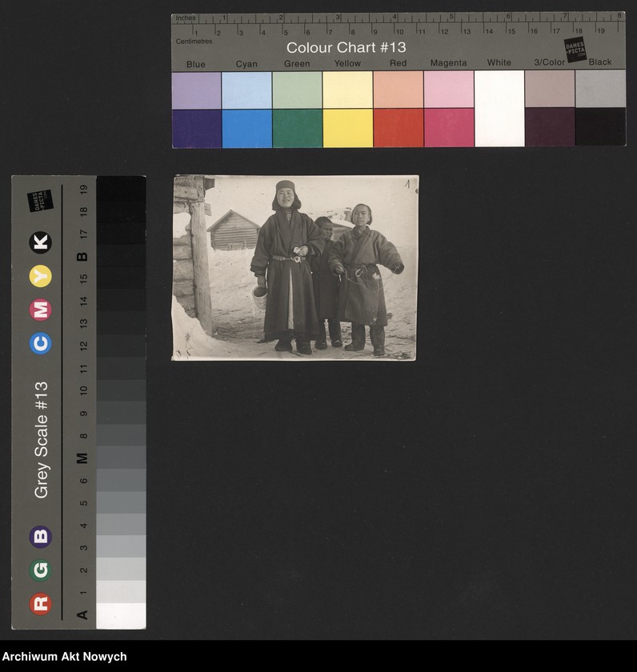Open the photograph of three people in snow
This screenshot has height=672, width=637.
coord(295,267)
